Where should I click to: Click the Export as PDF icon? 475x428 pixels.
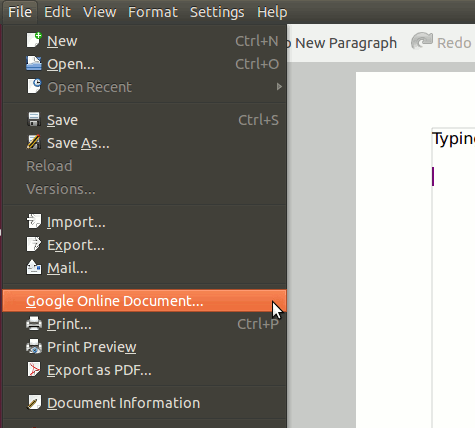click(34, 369)
